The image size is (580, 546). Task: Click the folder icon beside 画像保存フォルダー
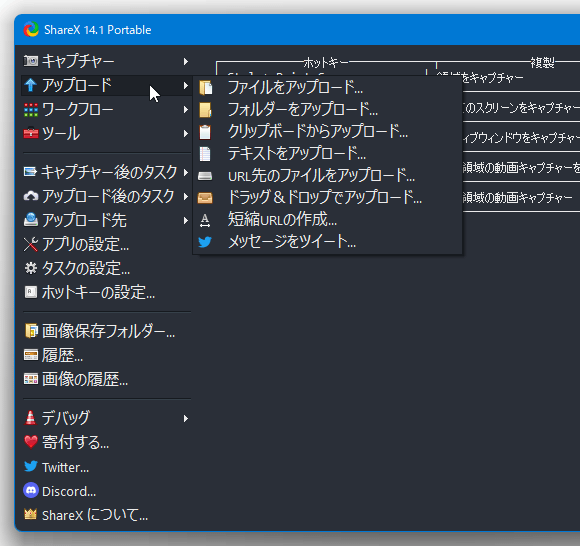[x=31, y=331]
